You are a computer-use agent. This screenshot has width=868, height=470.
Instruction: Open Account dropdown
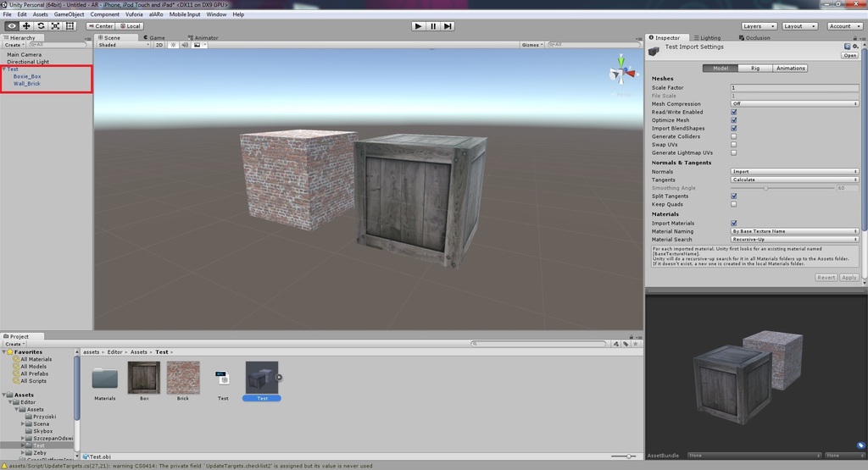pyautogui.click(x=845, y=26)
